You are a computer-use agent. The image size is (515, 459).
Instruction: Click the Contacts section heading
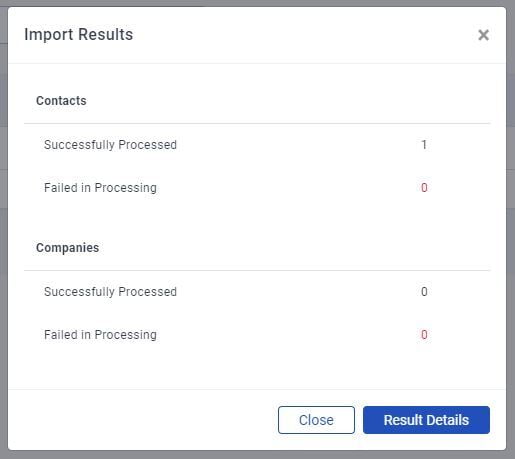61,101
